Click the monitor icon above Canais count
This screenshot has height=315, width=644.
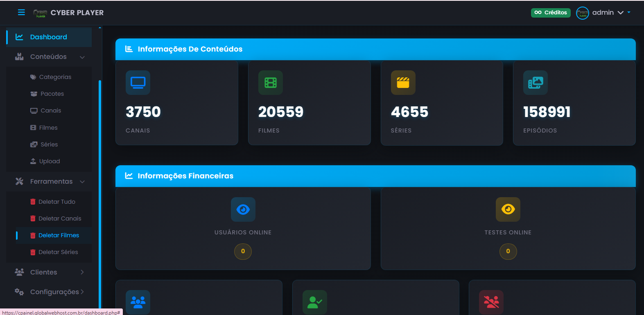coord(138,83)
